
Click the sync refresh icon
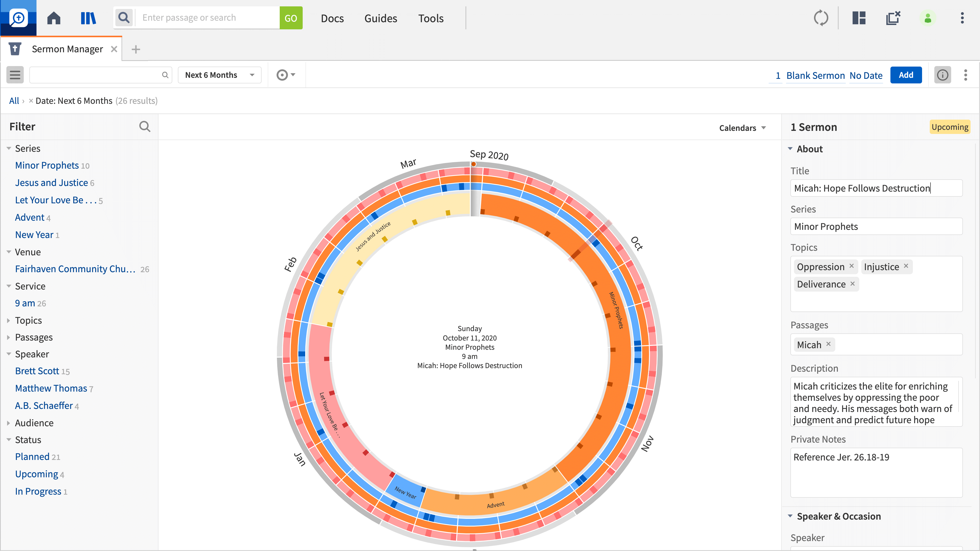820,18
